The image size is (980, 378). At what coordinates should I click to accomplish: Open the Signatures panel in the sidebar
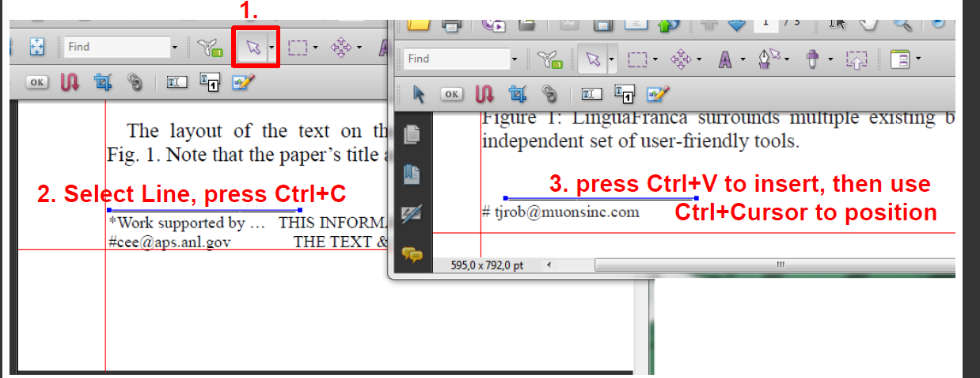(411, 213)
